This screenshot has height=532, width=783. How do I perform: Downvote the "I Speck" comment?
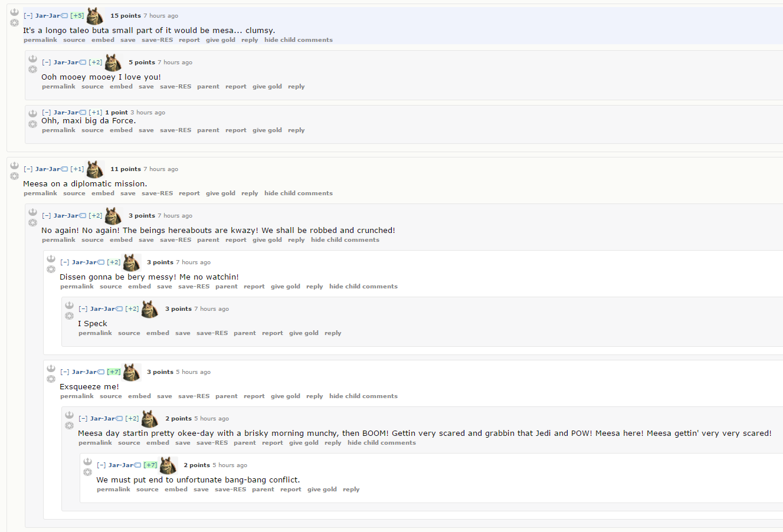click(70, 316)
